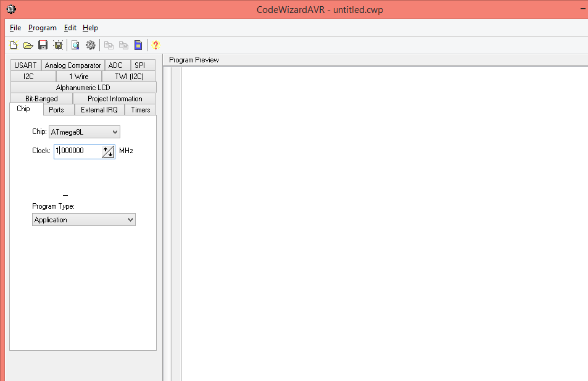Generate program with the gear icon
Image resolution: width=588 pixels, height=381 pixels.
(x=90, y=45)
